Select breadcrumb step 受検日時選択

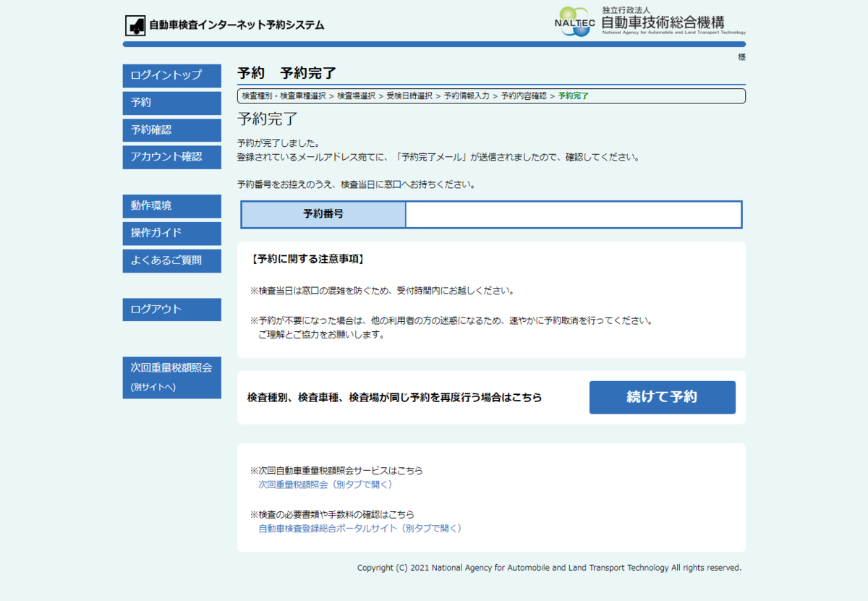pos(409,96)
